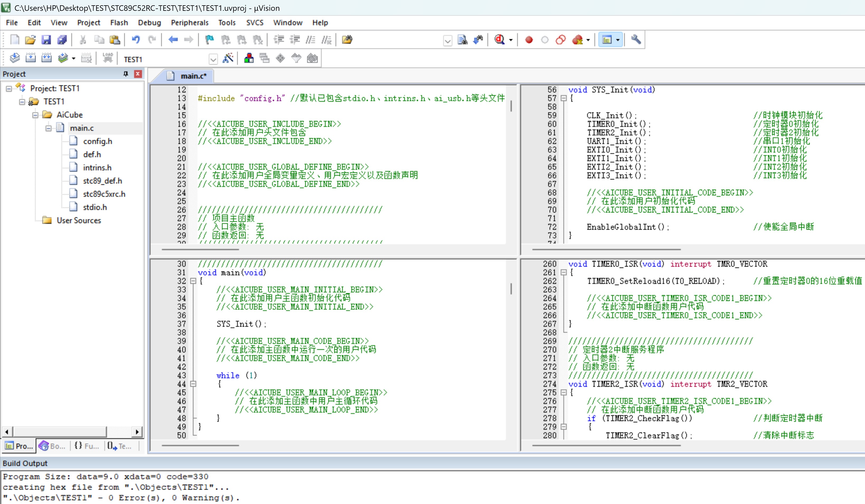
Task: Translate the current file
Action: click(x=15, y=58)
